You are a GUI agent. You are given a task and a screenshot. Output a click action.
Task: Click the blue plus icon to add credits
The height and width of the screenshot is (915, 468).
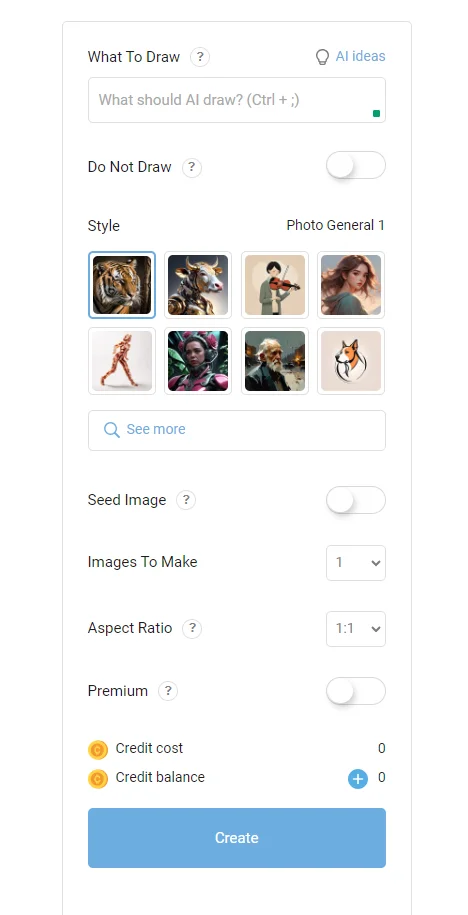[x=358, y=778]
